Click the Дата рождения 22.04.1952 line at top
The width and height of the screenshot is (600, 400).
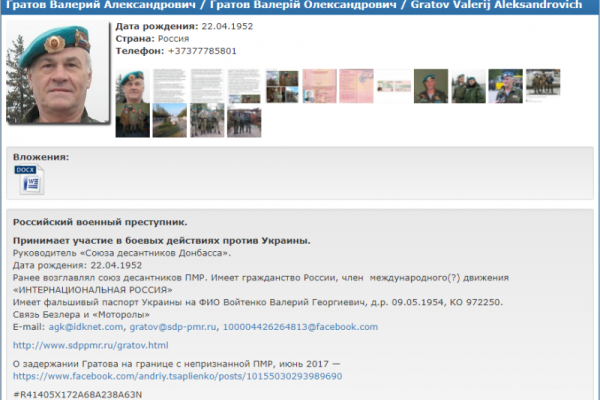pos(184,26)
